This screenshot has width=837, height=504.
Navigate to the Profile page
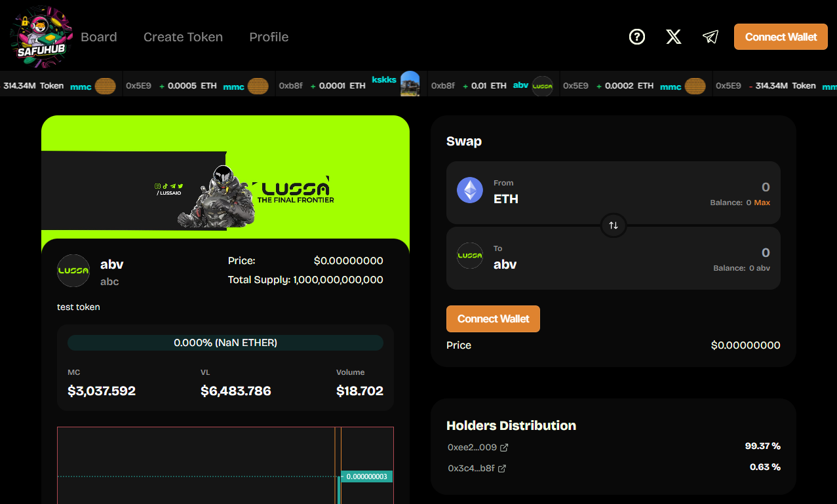pos(269,37)
